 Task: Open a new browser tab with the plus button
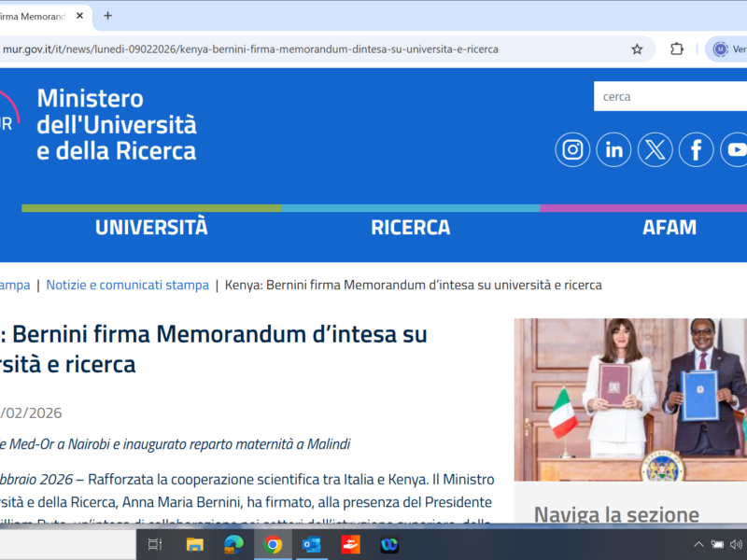106,16
